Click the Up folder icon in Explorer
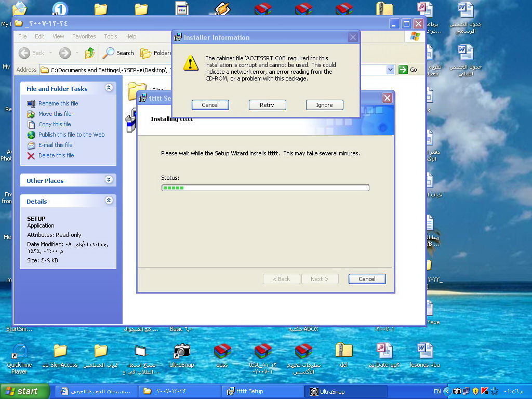532x399 pixels. click(x=89, y=53)
